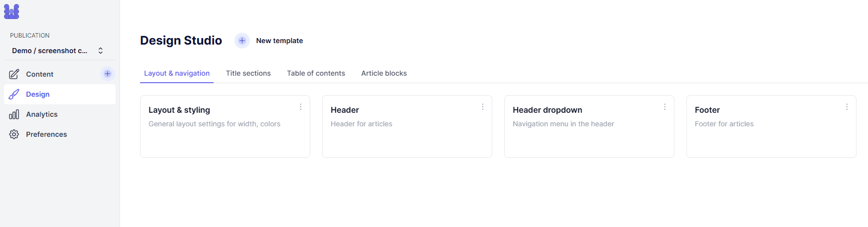
Task: Open the Header card three-dot menu
Action: [x=483, y=107]
